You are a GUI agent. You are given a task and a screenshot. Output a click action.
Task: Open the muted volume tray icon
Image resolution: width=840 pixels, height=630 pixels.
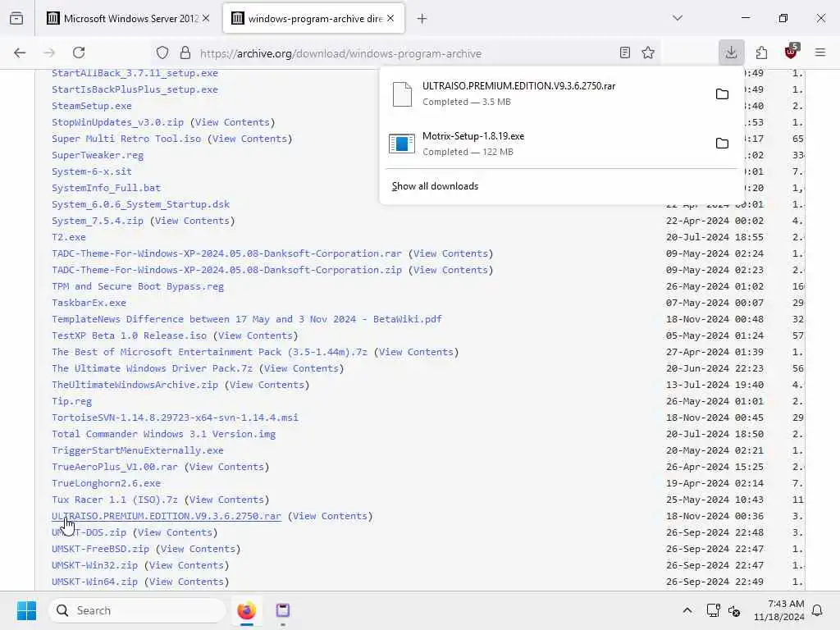coord(734,610)
